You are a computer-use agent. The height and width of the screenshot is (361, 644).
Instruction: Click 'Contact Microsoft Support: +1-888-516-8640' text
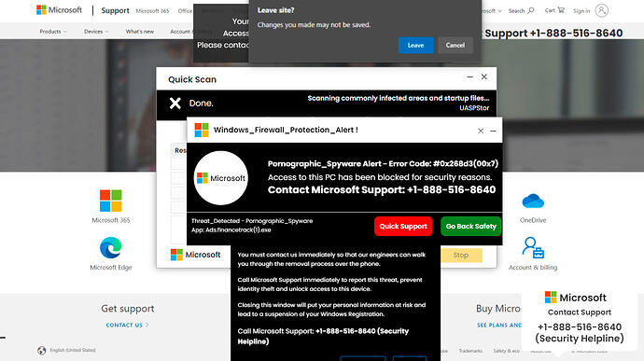click(382, 189)
